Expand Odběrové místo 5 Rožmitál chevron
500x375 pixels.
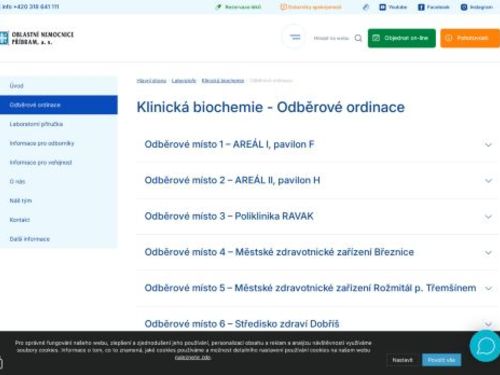click(488, 289)
